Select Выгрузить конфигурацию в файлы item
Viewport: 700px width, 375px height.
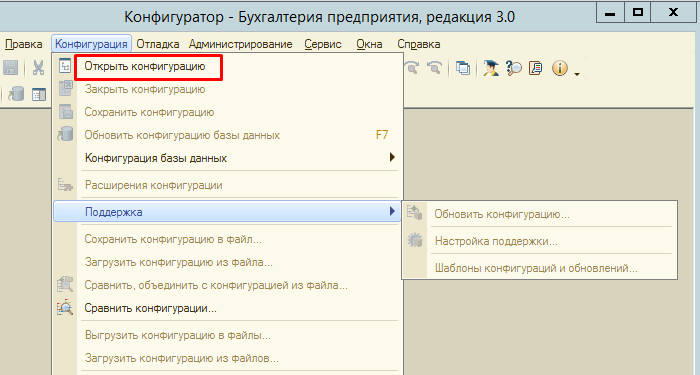tap(228, 335)
